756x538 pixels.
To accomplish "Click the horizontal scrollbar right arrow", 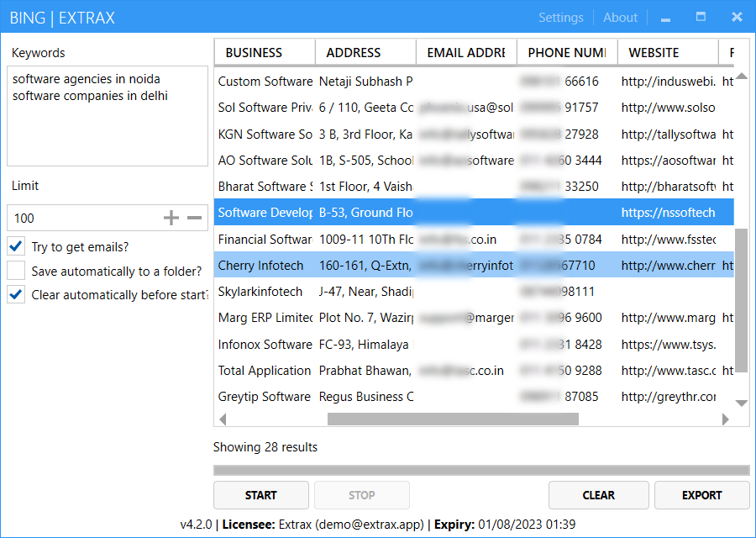I will click(726, 419).
